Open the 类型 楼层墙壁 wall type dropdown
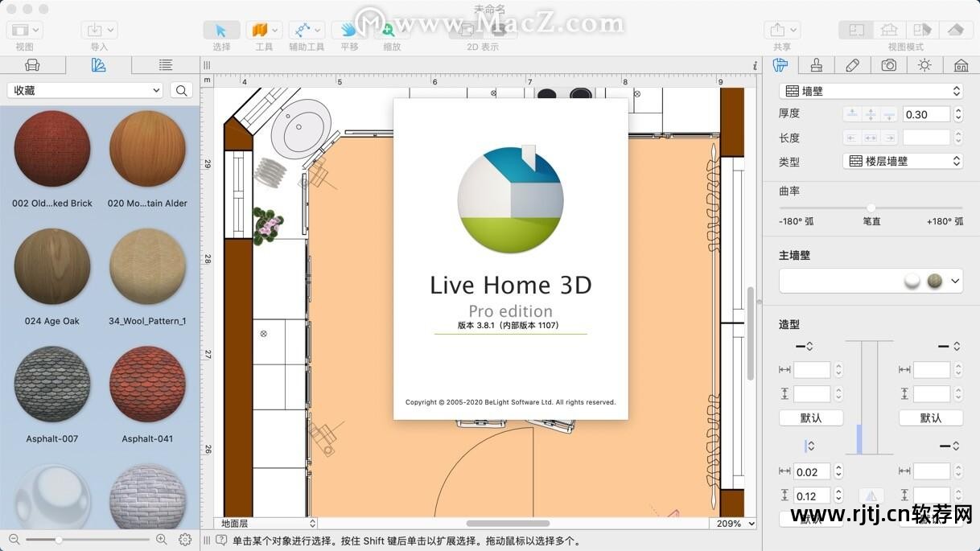This screenshot has width=980, height=551. click(x=903, y=161)
